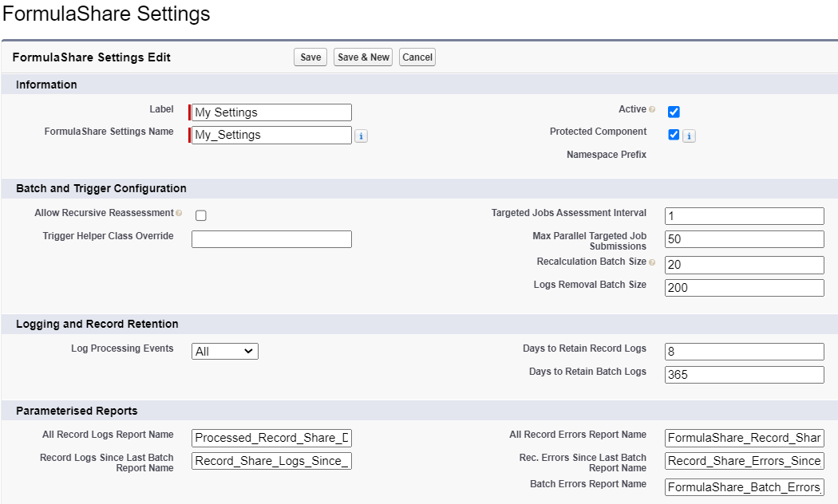Enable Allow Recursive Reassessment
This screenshot has height=504, width=838.
[200, 215]
